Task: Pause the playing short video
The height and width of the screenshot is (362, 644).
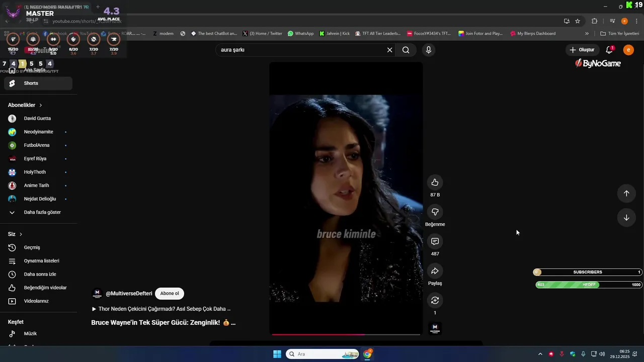Action: point(346,199)
